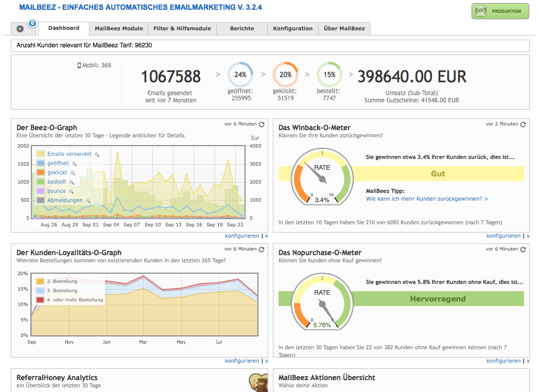Click magnifier icon beside geklickt legend
This screenshot has width=539, height=392.
click(x=73, y=173)
